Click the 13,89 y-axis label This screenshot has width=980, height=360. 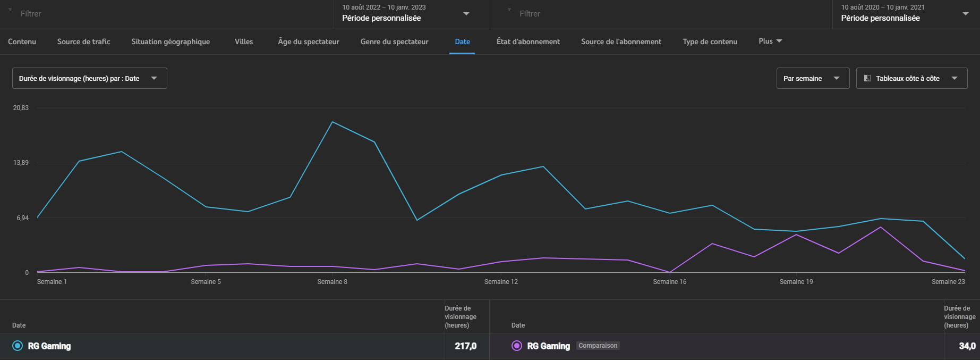coord(21,163)
